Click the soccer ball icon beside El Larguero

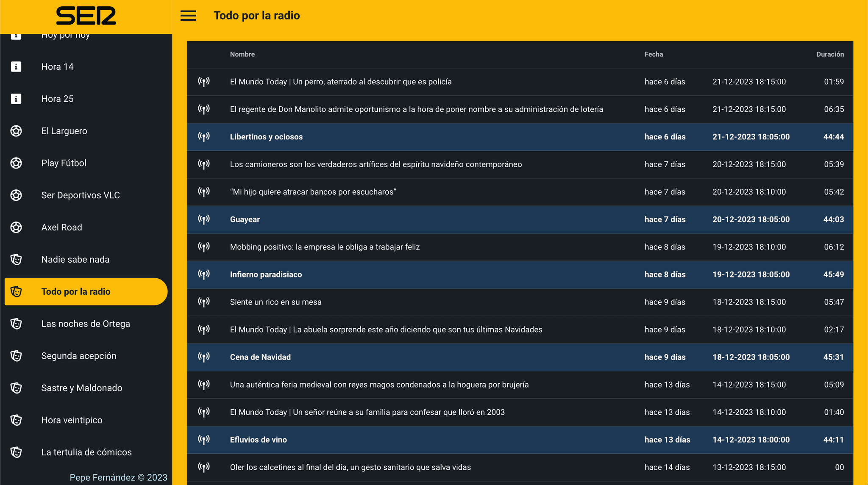16,131
